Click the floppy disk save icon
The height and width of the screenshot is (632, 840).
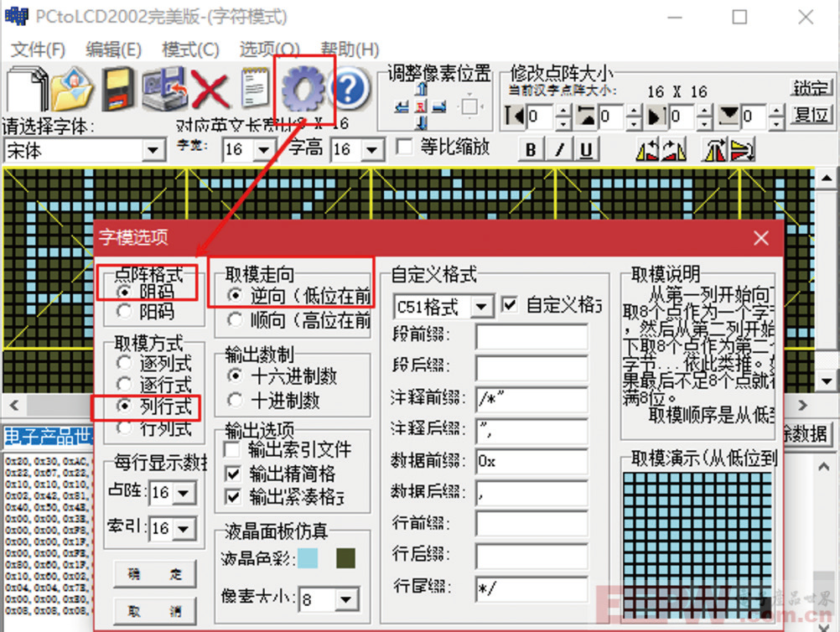118,88
